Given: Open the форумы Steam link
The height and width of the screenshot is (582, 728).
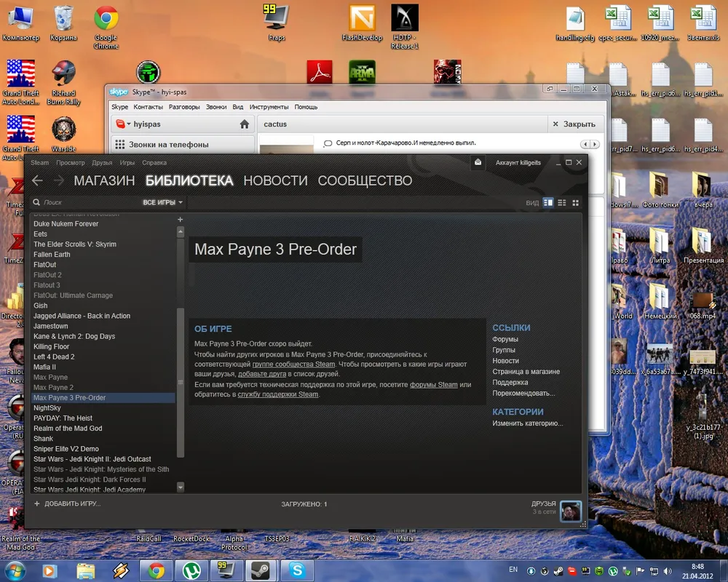Looking at the screenshot, I should tap(433, 385).
